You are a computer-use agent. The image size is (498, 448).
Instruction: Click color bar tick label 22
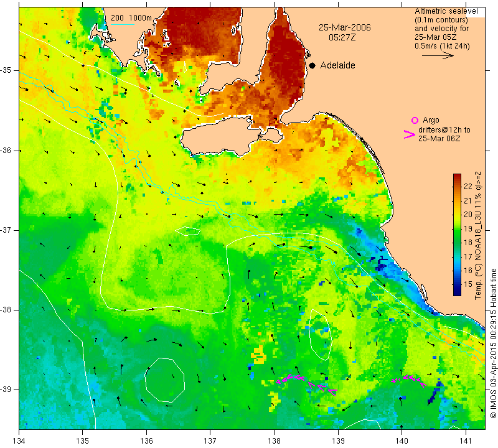click(468, 187)
